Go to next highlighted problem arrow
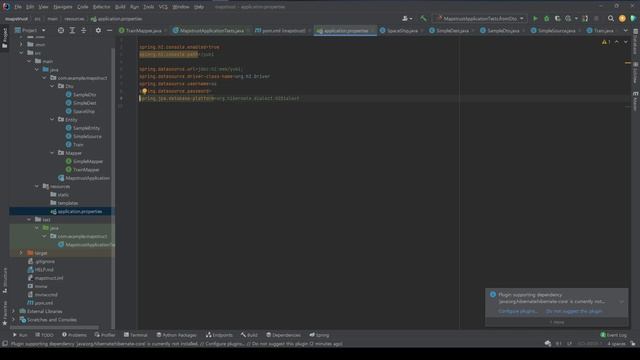The width and height of the screenshot is (640, 360). tap(626, 42)
